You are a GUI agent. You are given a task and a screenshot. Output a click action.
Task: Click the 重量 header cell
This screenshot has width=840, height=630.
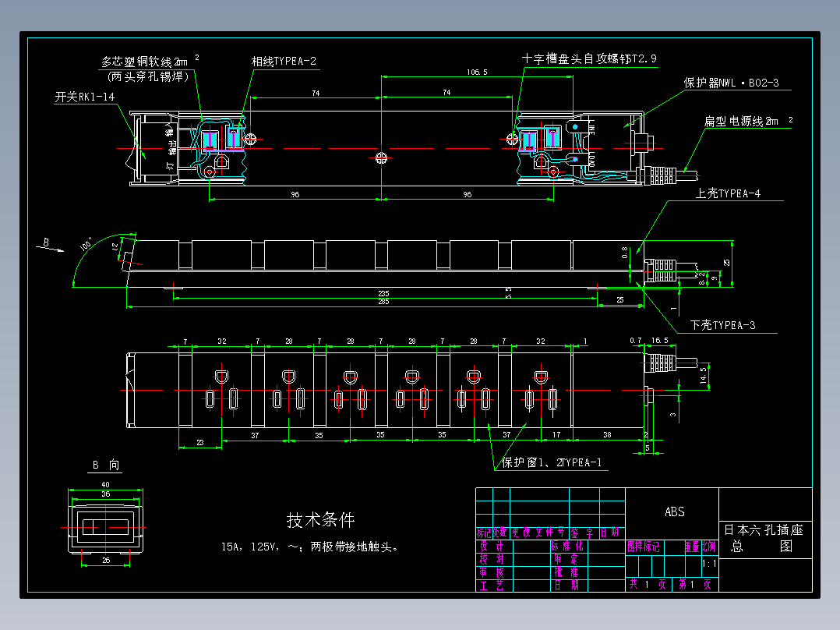692,547
